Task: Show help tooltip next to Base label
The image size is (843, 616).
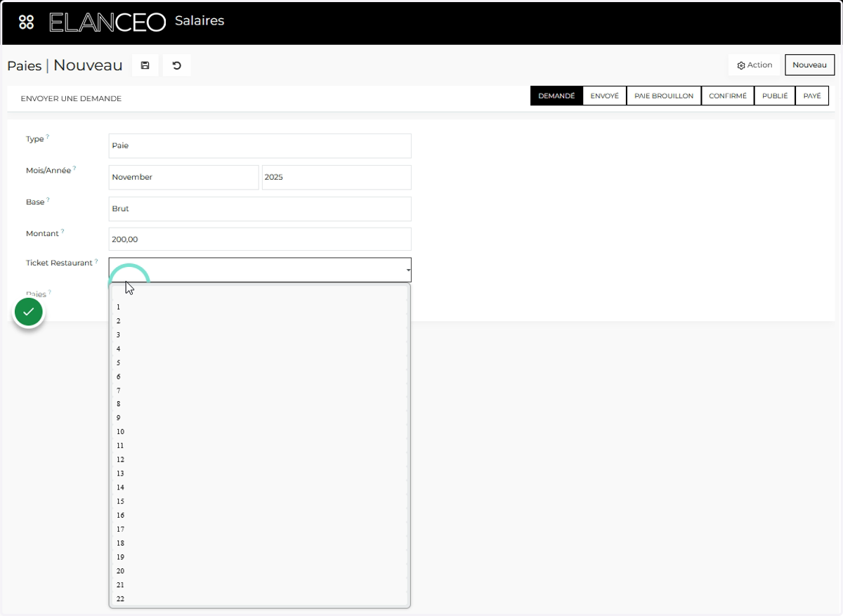Action: click(x=48, y=199)
